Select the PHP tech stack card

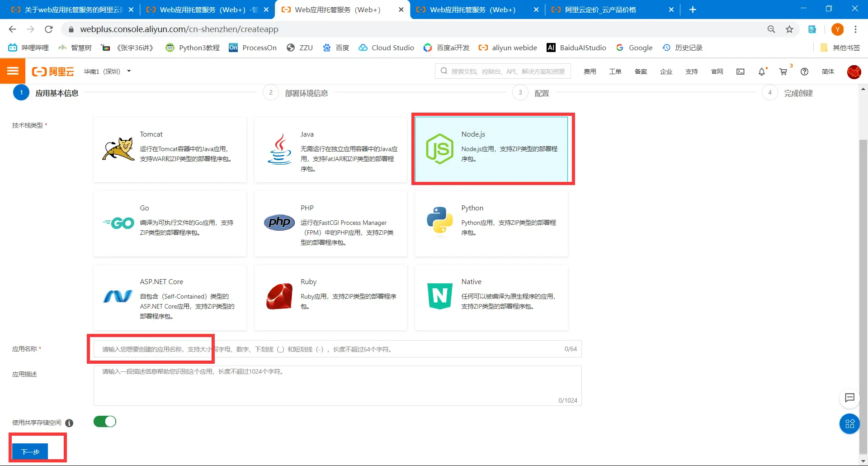(330, 223)
